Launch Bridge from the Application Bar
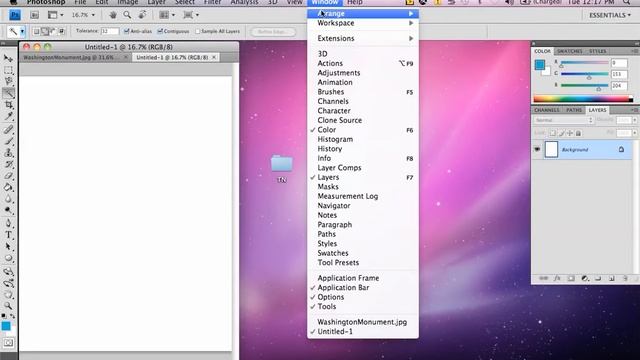 pos(34,15)
